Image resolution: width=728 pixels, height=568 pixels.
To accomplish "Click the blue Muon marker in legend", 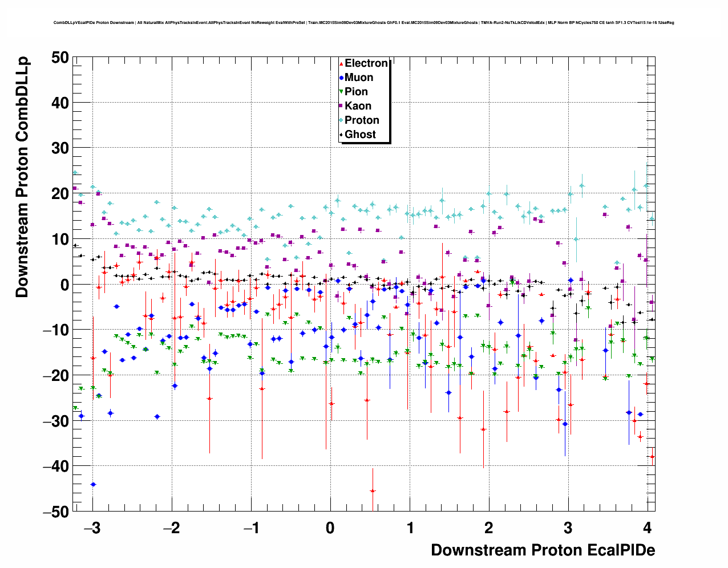I will (341, 78).
